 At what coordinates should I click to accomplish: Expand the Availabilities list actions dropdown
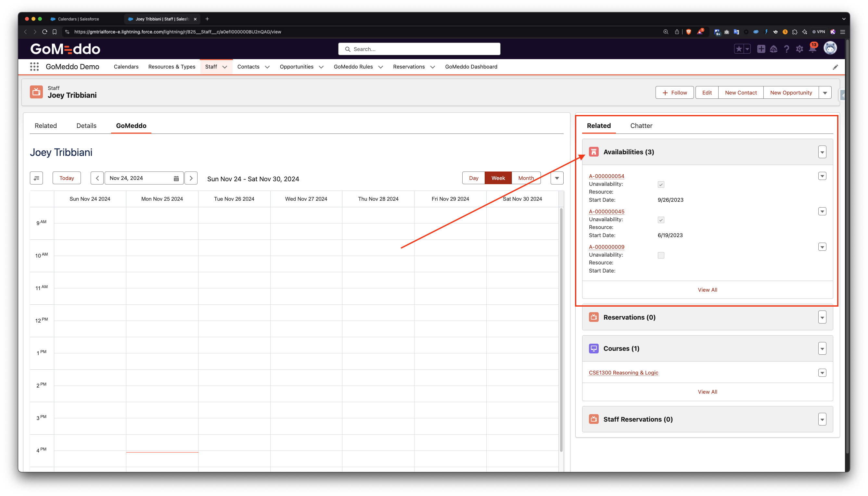point(822,152)
